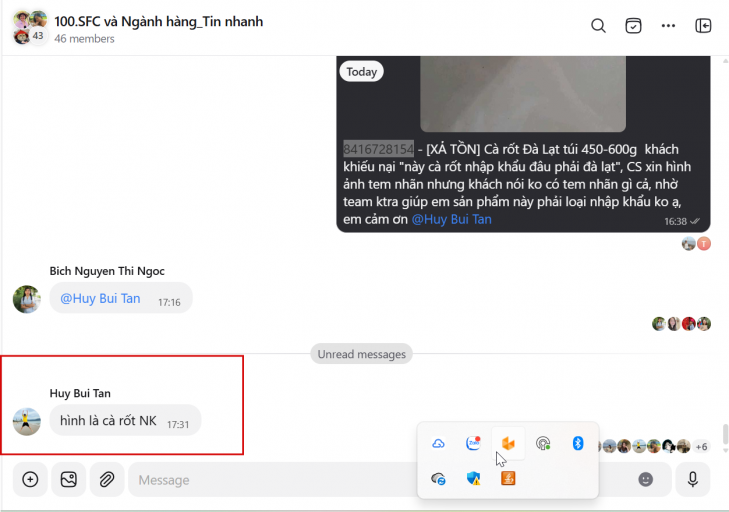Click the 43 member count badge on avatar

point(38,36)
